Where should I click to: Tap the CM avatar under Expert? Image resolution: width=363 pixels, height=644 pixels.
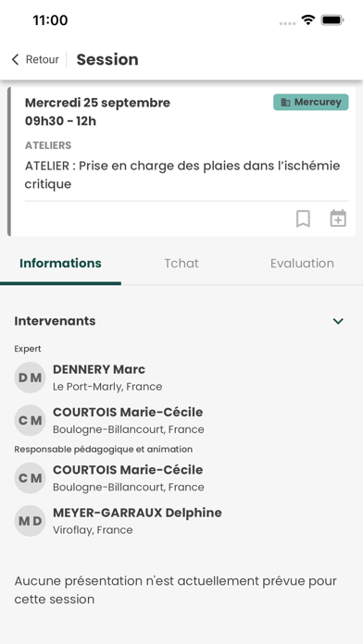30,420
